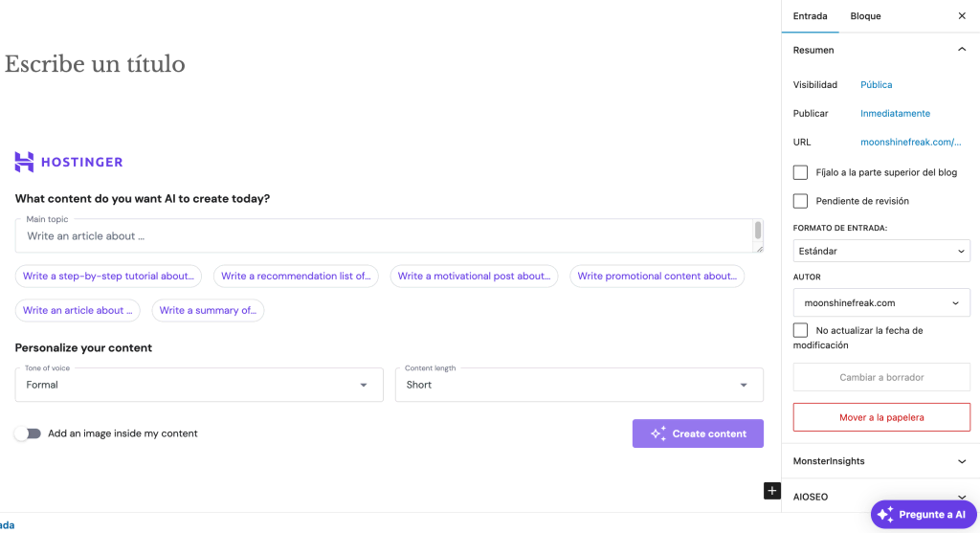Click the Create content button
This screenshot has height=533, width=980.
pos(698,433)
